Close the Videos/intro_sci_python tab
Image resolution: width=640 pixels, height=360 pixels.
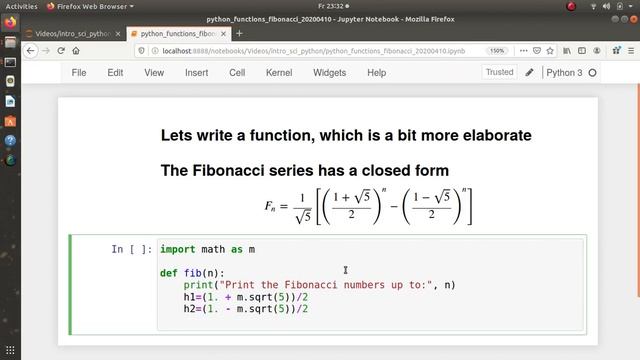[118, 34]
